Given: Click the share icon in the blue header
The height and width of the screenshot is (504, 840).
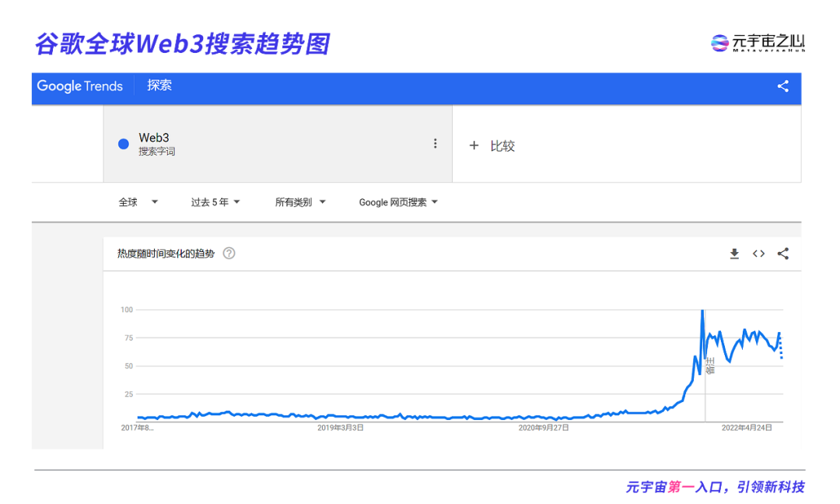Looking at the screenshot, I should click(x=782, y=86).
